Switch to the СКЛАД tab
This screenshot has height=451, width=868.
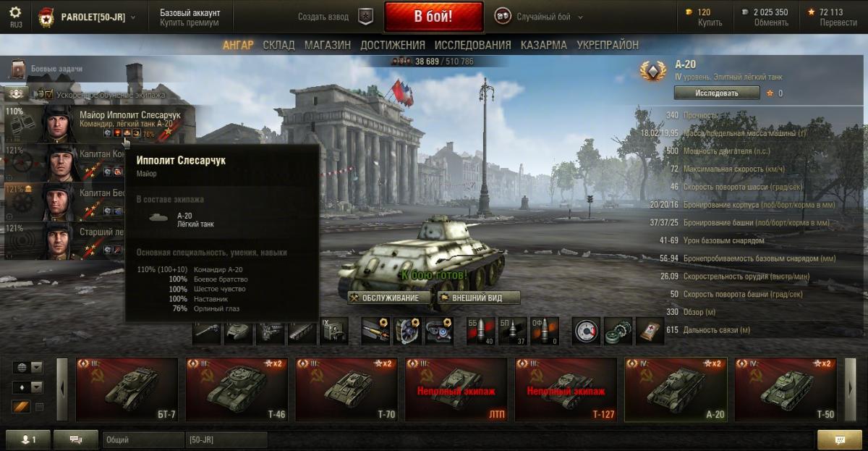tap(278, 45)
